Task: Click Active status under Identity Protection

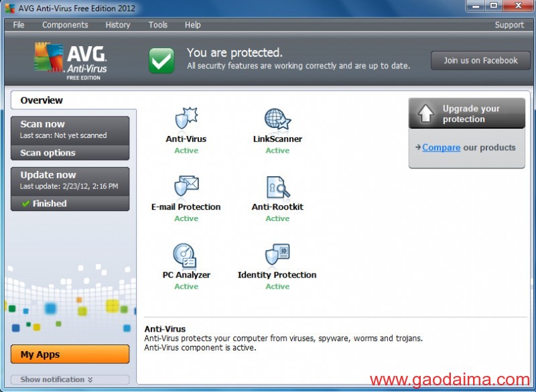Action: pos(277,286)
